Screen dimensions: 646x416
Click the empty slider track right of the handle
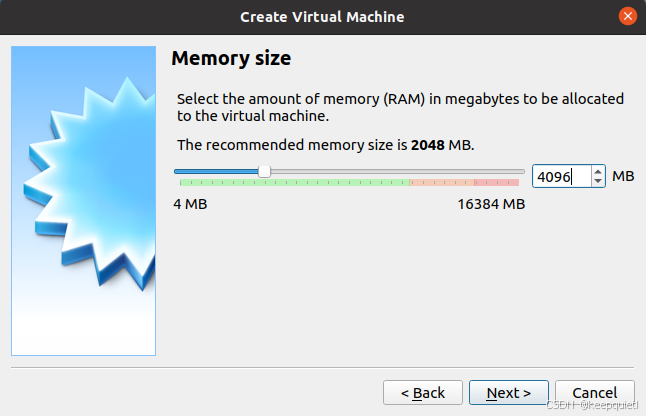(400, 172)
